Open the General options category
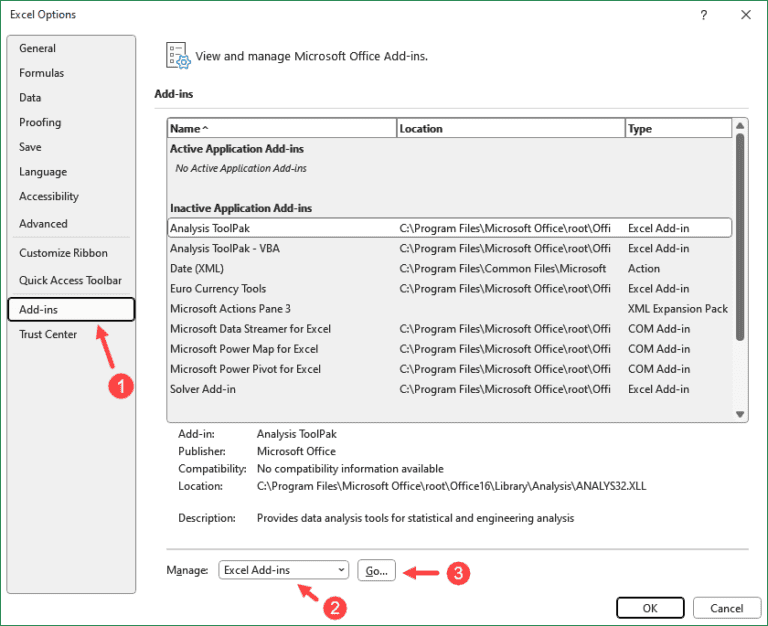This screenshot has width=768, height=626. [38, 48]
